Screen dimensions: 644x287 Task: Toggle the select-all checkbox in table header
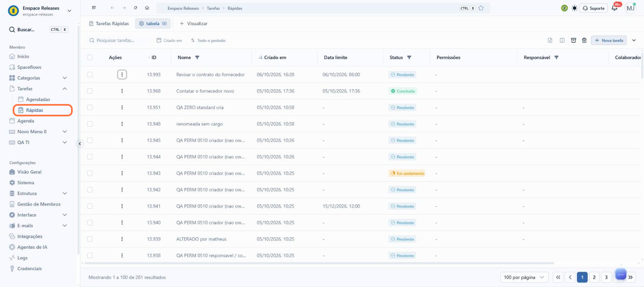(90, 58)
